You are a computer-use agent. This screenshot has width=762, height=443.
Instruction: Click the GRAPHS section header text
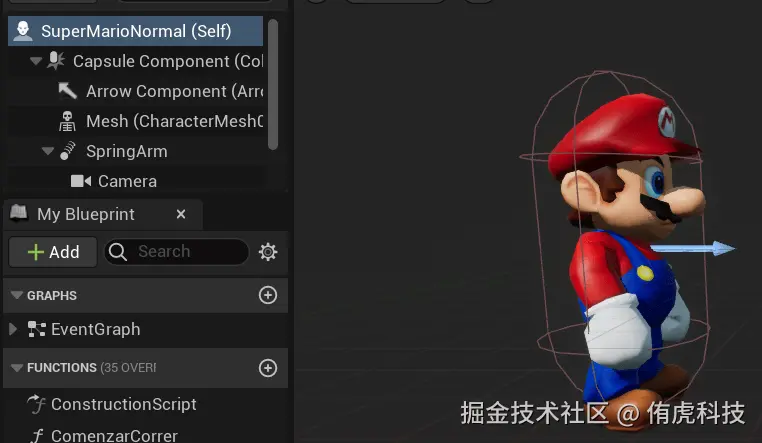pyautogui.click(x=52, y=295)
